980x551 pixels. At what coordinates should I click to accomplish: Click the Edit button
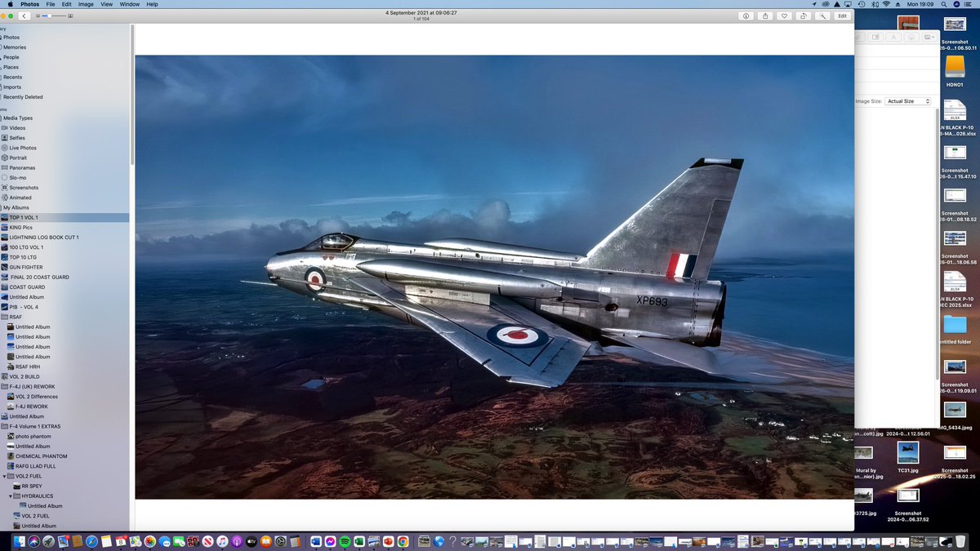[x=842, y=16]
